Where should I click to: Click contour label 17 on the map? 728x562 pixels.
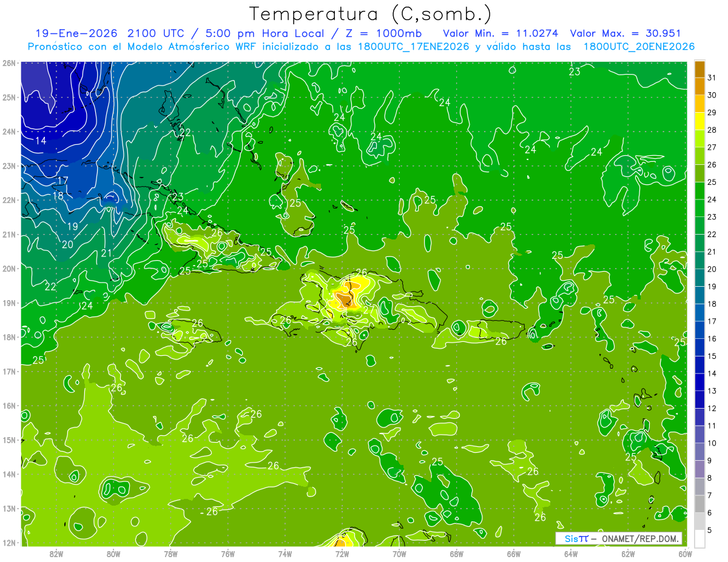62,181
